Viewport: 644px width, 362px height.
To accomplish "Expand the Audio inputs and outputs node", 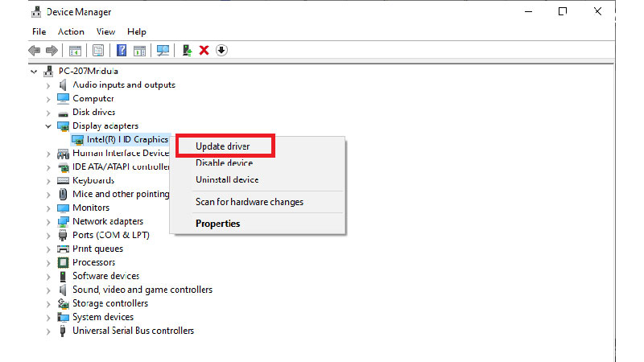I will pyautogui.click(x=48, y=85).
